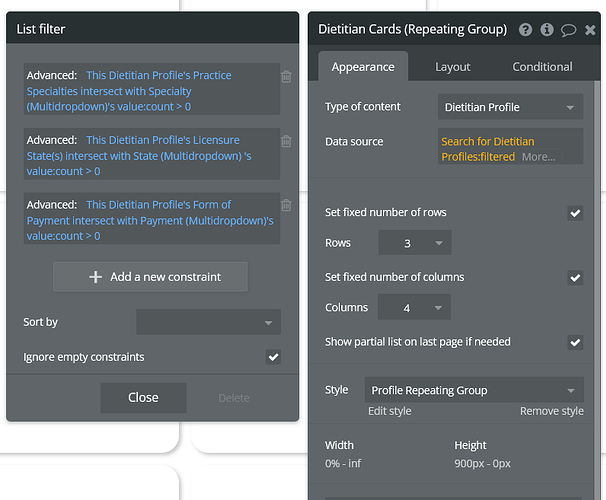606x500 pixels.
Task: Open the Rows count dropdown
Action: coord(415,243)
